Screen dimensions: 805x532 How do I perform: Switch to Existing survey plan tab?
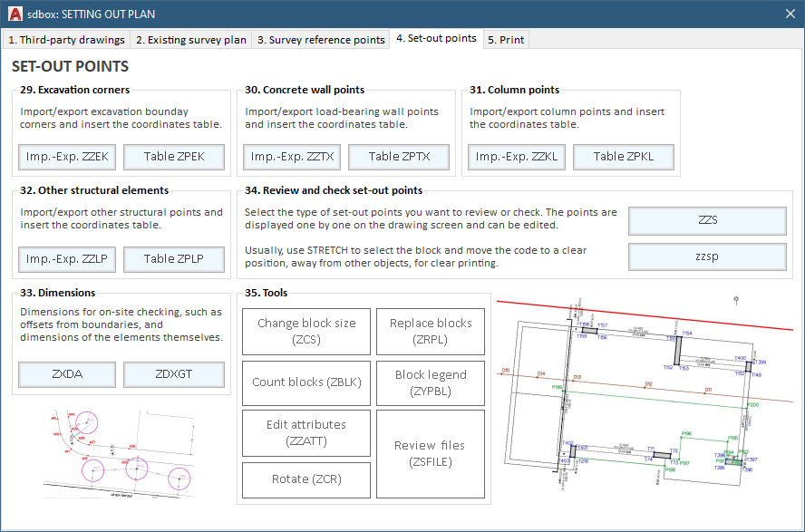click(x=191, y=40)
